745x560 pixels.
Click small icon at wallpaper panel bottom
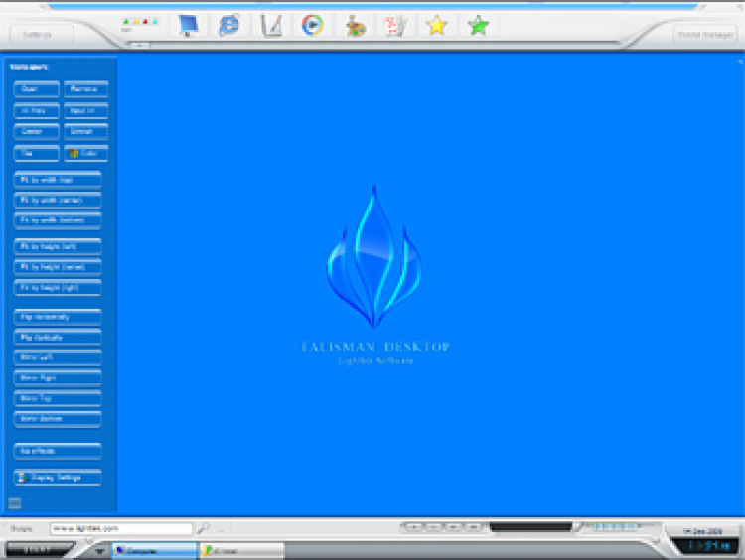15,503
